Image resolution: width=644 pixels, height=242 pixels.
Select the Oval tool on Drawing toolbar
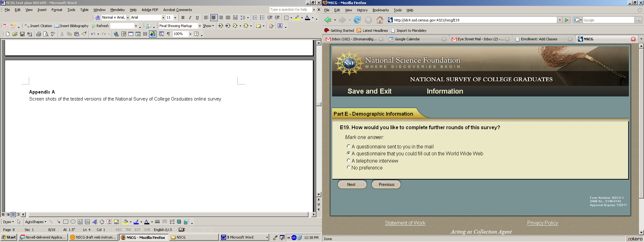coord(73,222)
